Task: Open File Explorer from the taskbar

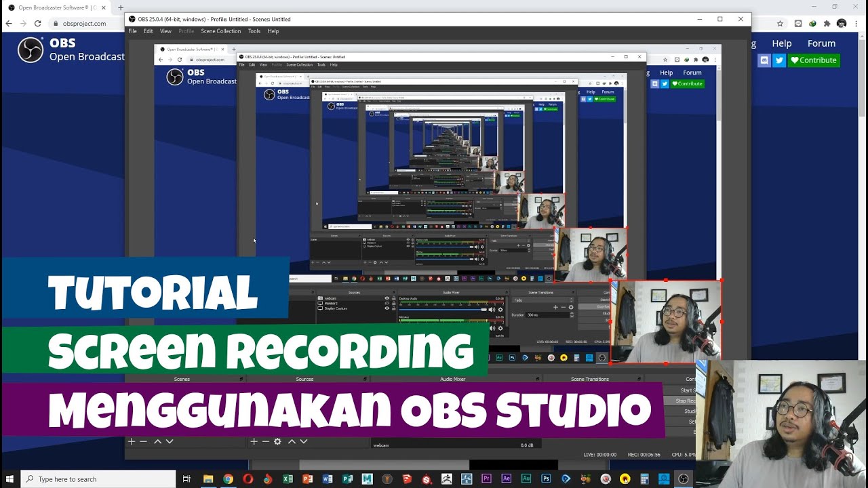Action: (208, 479)
